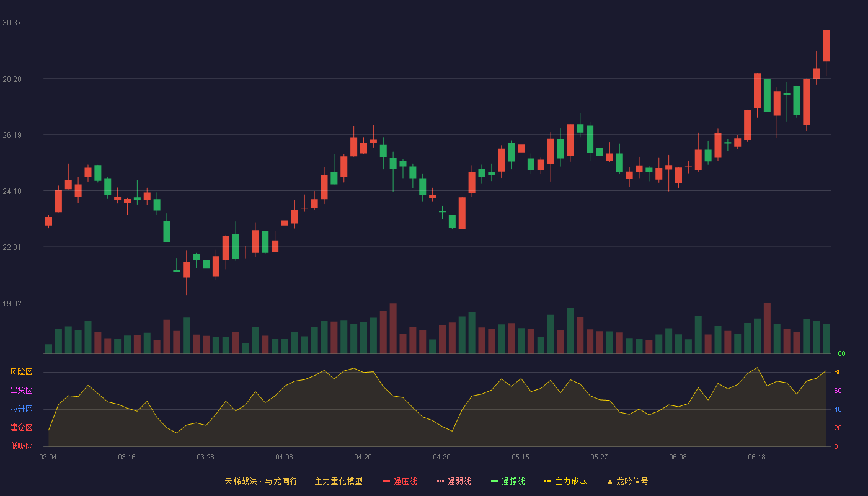This screenshot has height=496, width=868.
Task: Click the 30.37 price axis label
Action: coord(12,23)
